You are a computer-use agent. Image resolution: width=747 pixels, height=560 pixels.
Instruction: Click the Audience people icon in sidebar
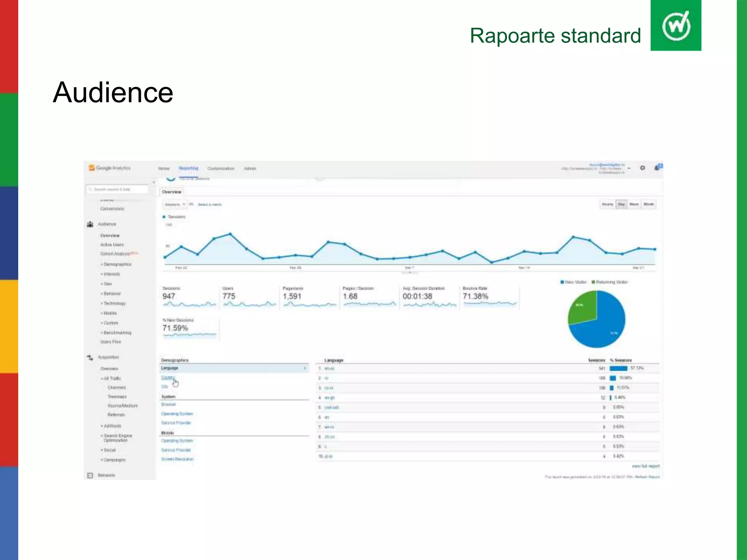[90, 224]
